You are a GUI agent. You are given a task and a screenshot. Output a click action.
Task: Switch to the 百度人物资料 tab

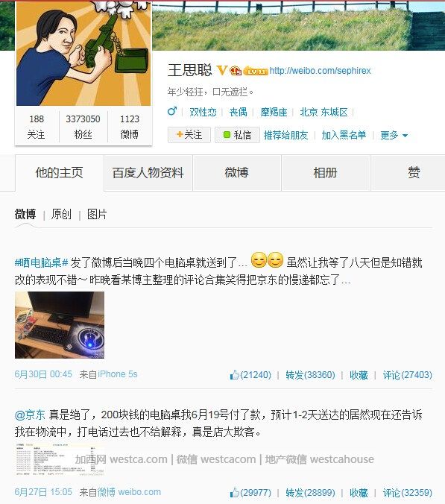click(148, 173)
